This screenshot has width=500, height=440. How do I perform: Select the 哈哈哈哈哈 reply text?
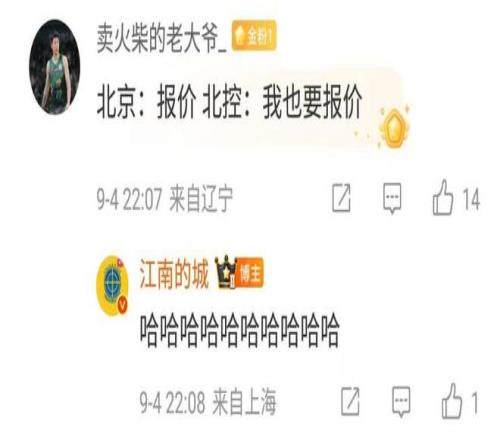[239, 330]
